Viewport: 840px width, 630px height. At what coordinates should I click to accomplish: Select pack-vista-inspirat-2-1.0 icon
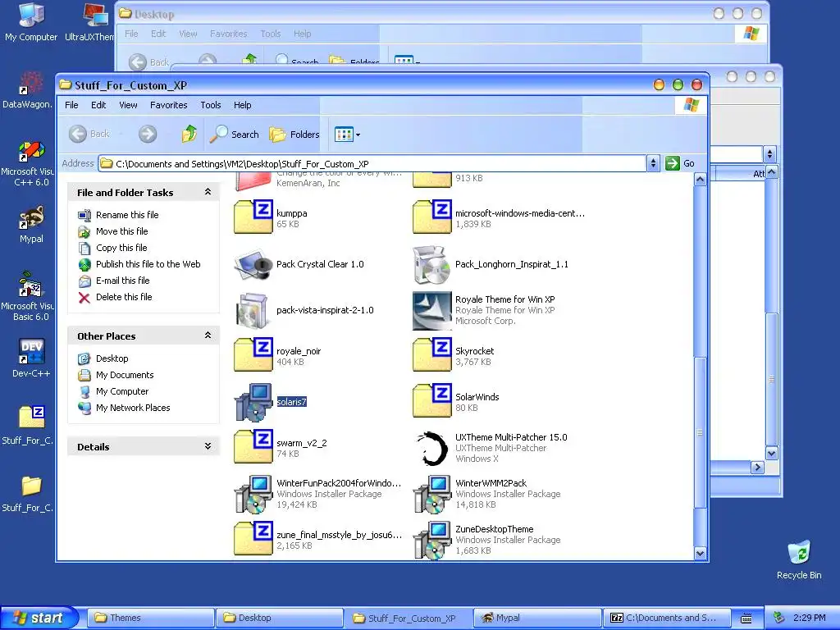click(253, 310)
